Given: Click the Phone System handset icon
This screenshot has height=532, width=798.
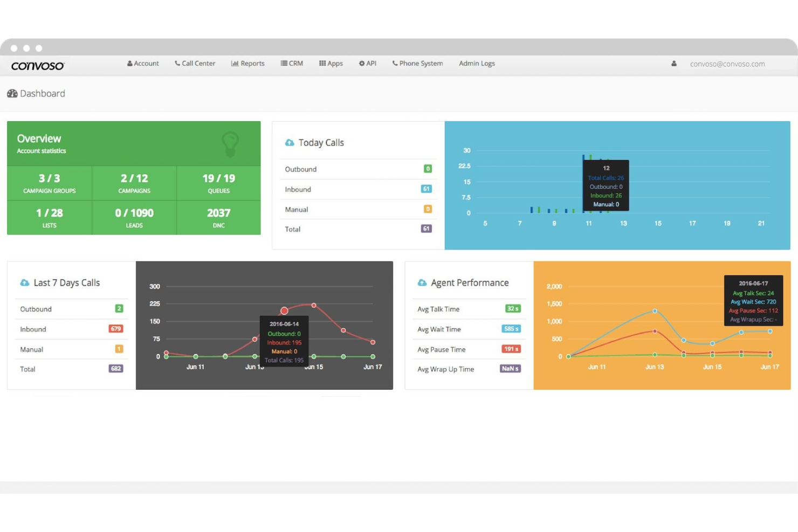Looking at the screenshot, I should coord(395,63).
